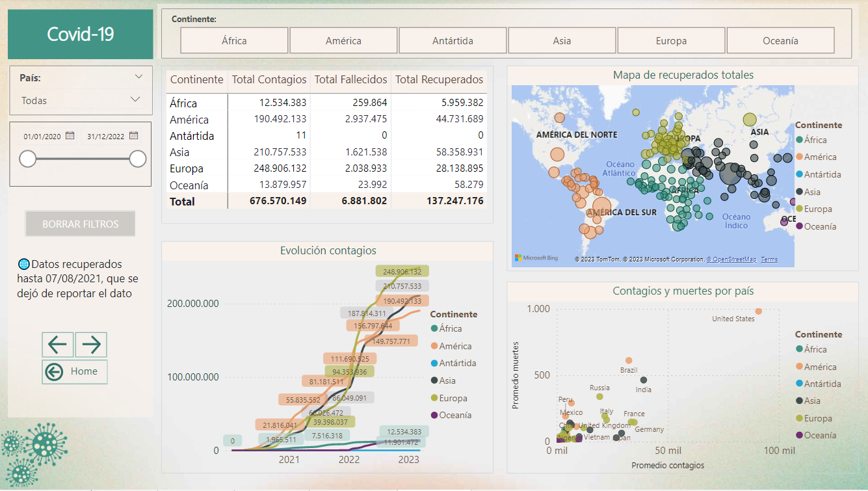Open the OpenStreetMap attribution link
Screen dimensions: 868x491
coord(731,259)
